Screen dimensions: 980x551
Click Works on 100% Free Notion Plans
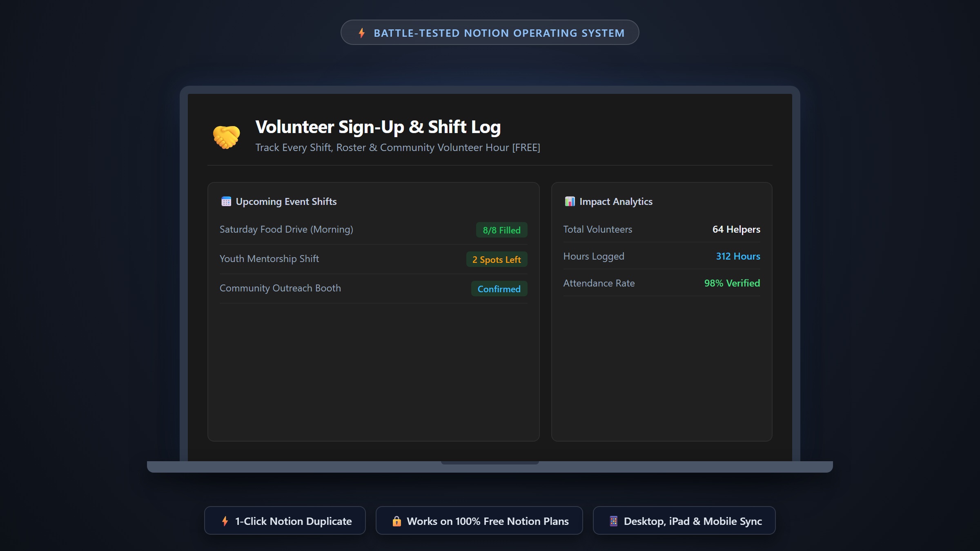pyautogui.click(x=479, y=520)
